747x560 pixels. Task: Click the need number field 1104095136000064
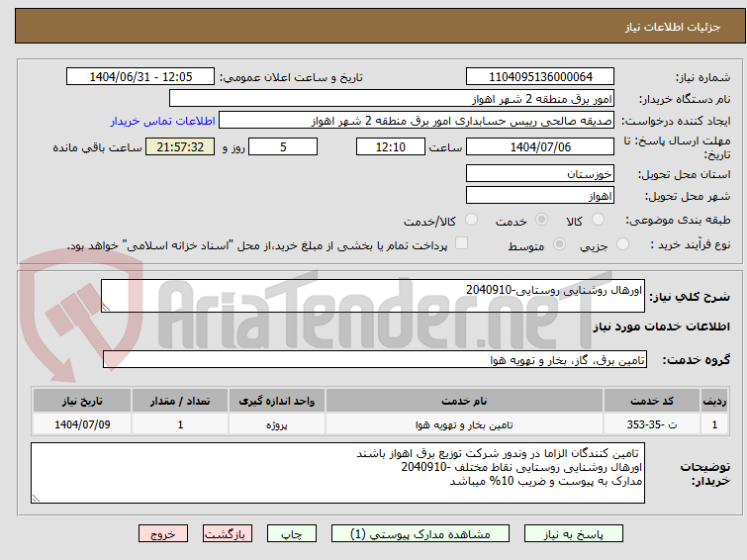coord(540,77)
